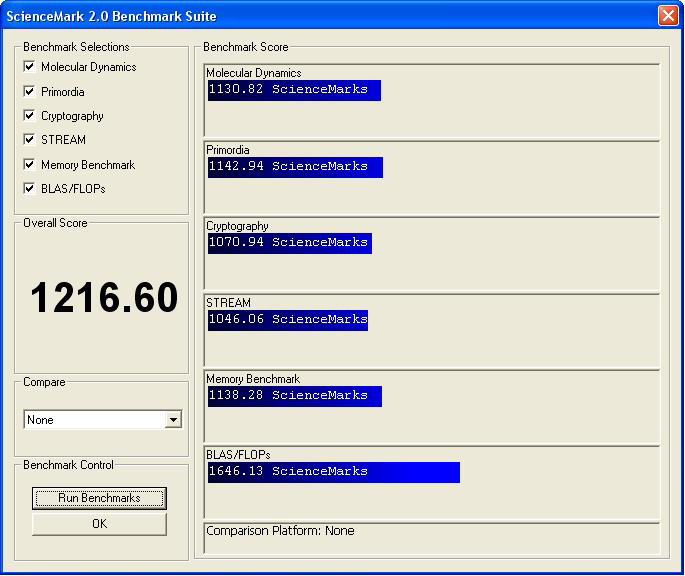Screen dimensions: 685x576
Task: Disable the Cryptography benchmark selection
Action: pos(29,115)
